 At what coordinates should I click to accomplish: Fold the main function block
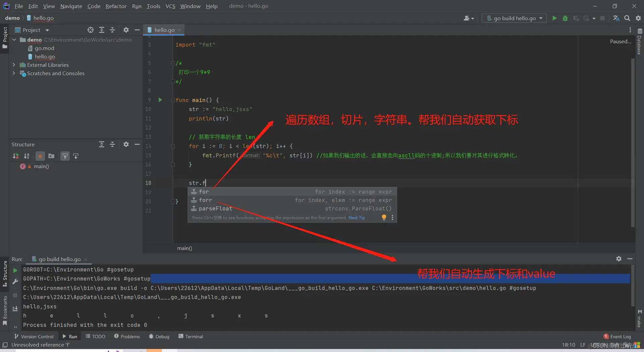173,100
